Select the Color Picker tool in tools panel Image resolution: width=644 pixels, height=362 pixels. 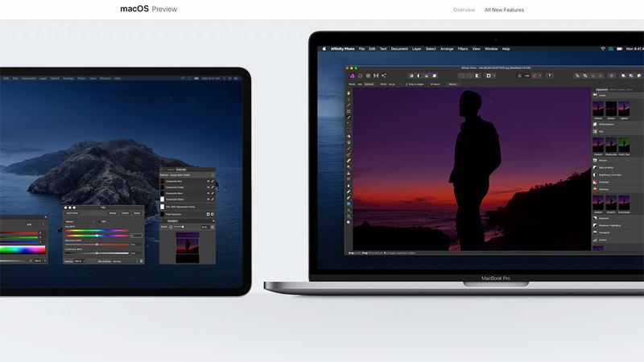click(349, 105)
